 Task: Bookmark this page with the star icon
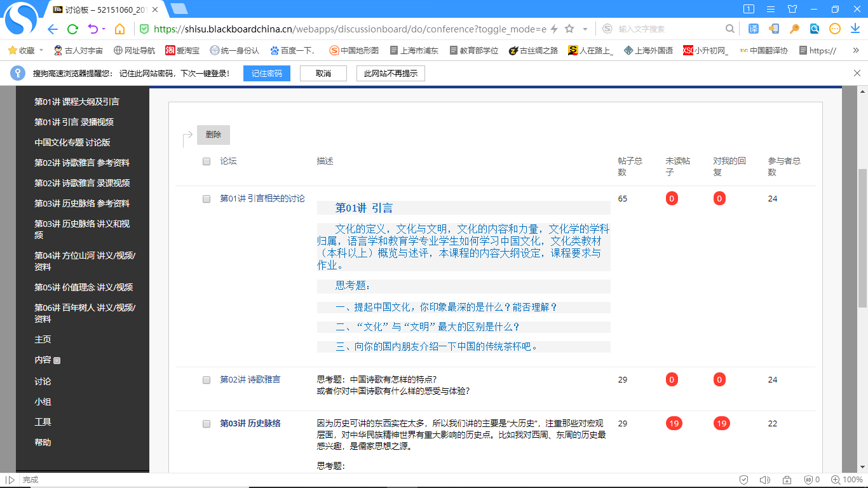coord(569,29)
